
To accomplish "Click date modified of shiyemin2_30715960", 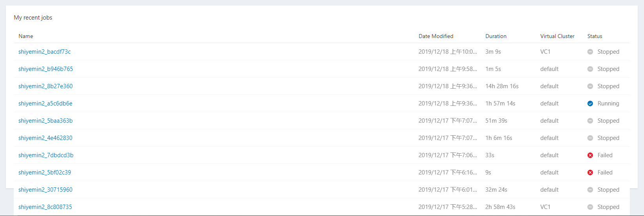I will pos(448,190).
